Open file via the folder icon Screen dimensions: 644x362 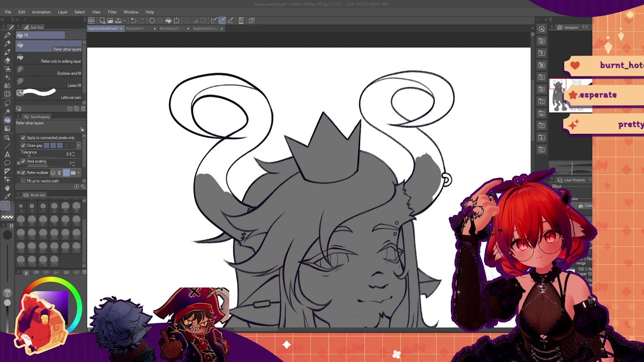[x=110, y=21]
